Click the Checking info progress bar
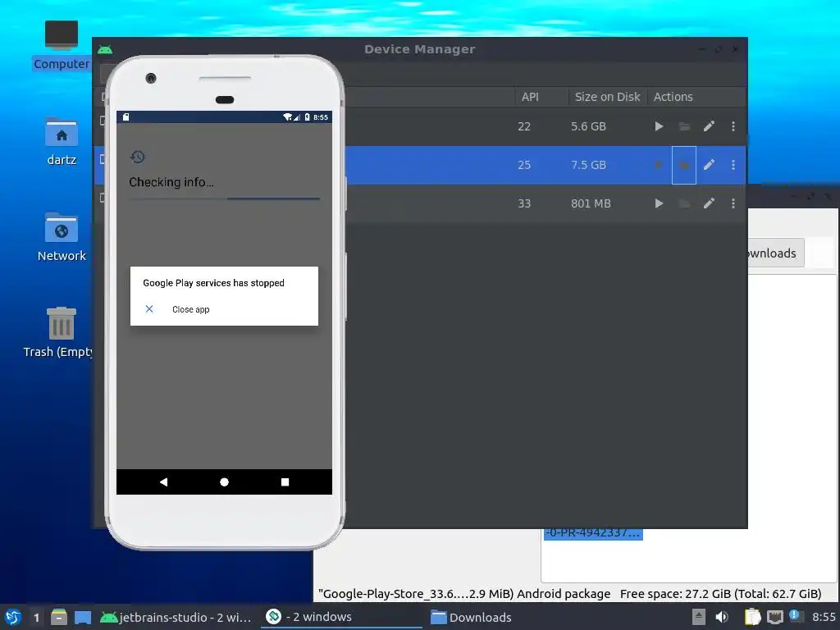 [225, 199]
